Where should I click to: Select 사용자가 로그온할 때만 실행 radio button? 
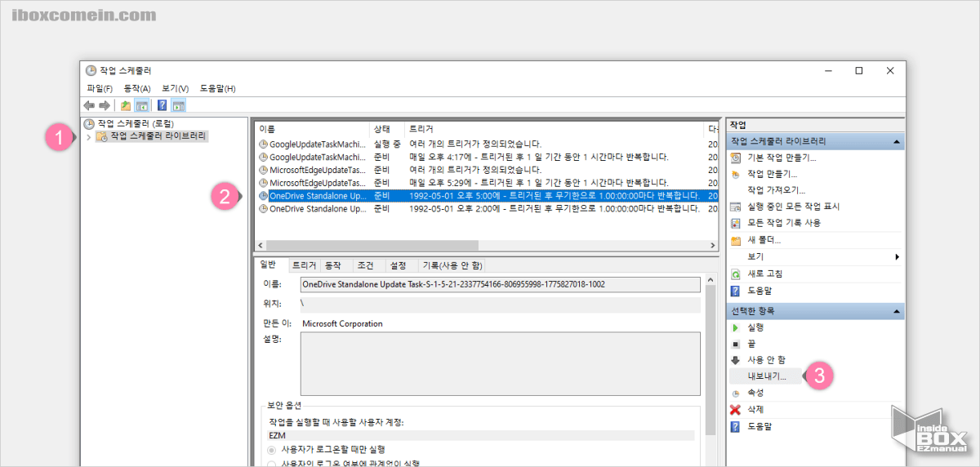click(272, 449)
